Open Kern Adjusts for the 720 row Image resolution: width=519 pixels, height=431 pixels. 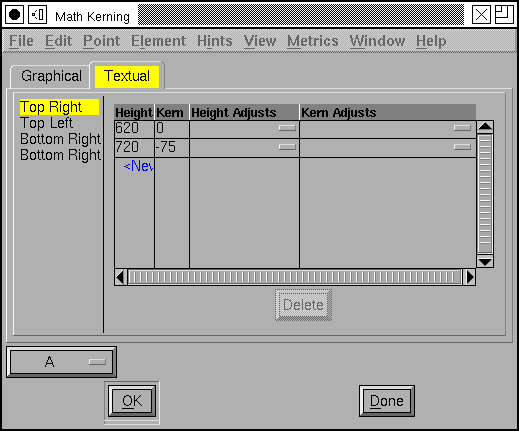click(x=388, y=148)
